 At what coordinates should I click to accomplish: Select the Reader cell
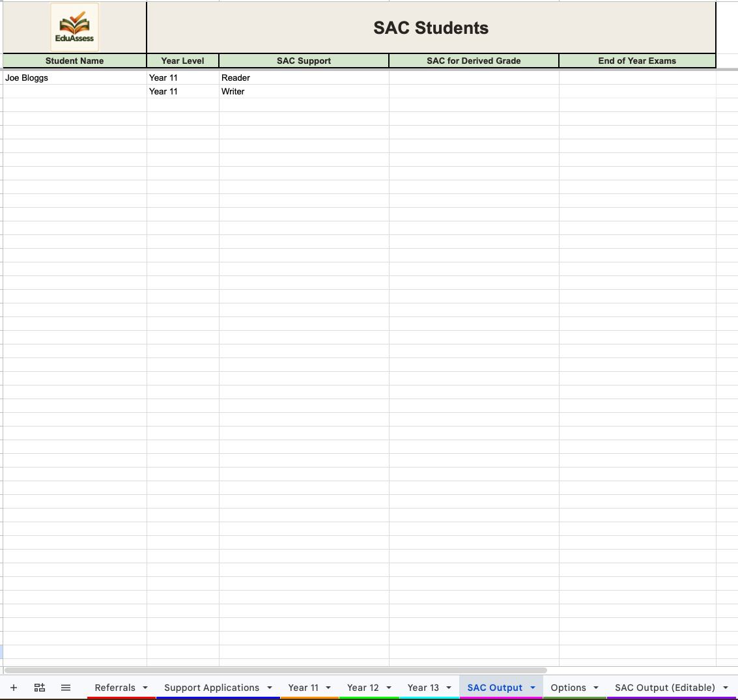click(x=304, y=78)
